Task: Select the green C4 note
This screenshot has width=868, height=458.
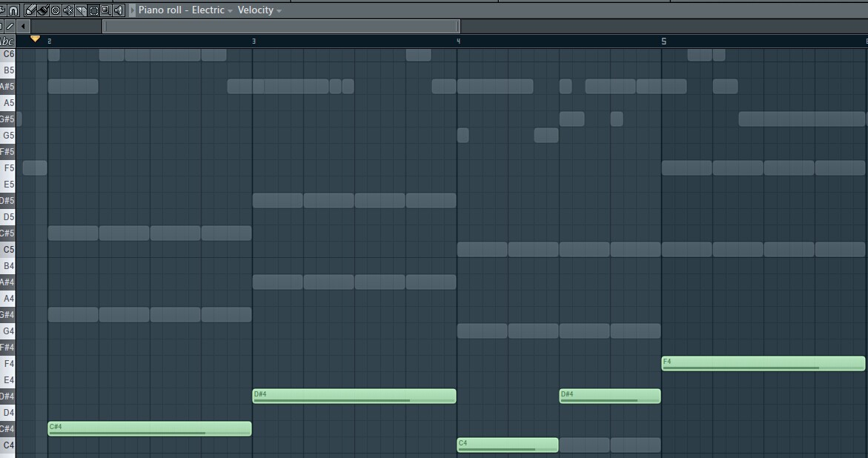Action: [x=508, y=445]
